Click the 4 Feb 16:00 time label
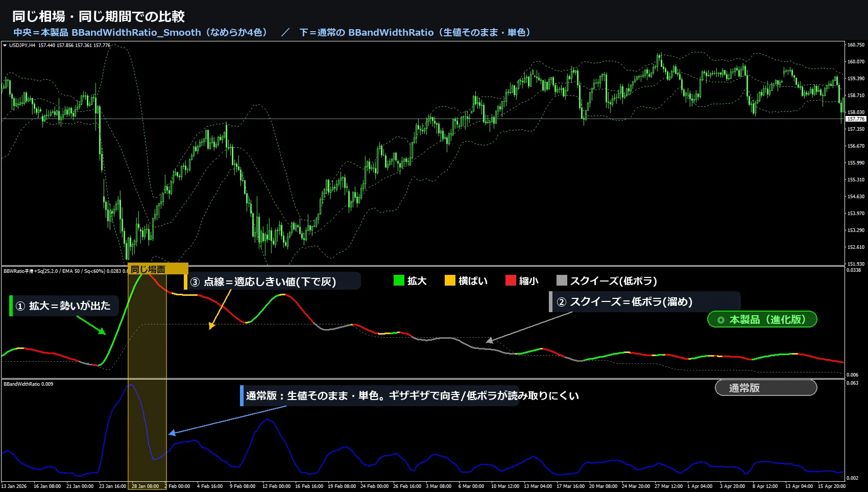 click(x=210, y=486)
